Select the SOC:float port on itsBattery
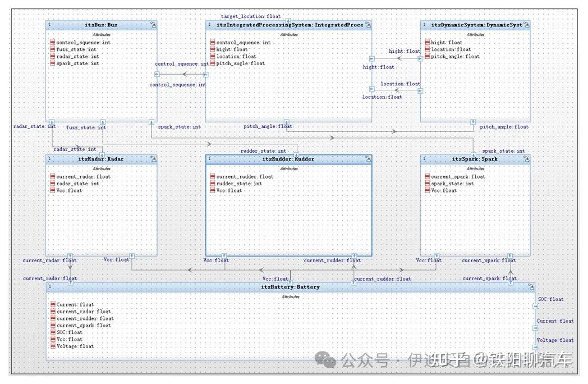The image size is (588, 384). [535, 307]
